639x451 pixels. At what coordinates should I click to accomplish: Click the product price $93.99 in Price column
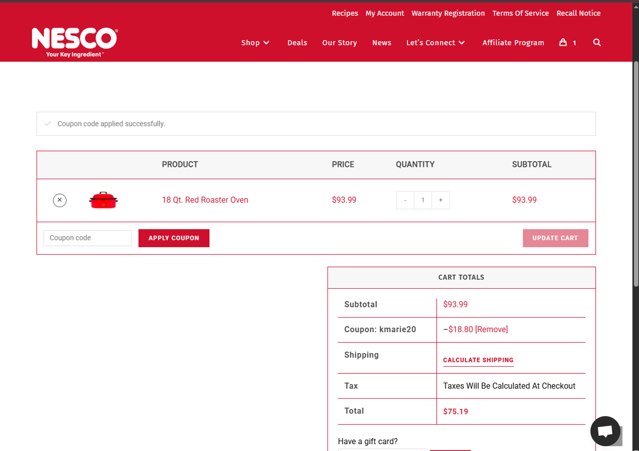coord(344,200)
